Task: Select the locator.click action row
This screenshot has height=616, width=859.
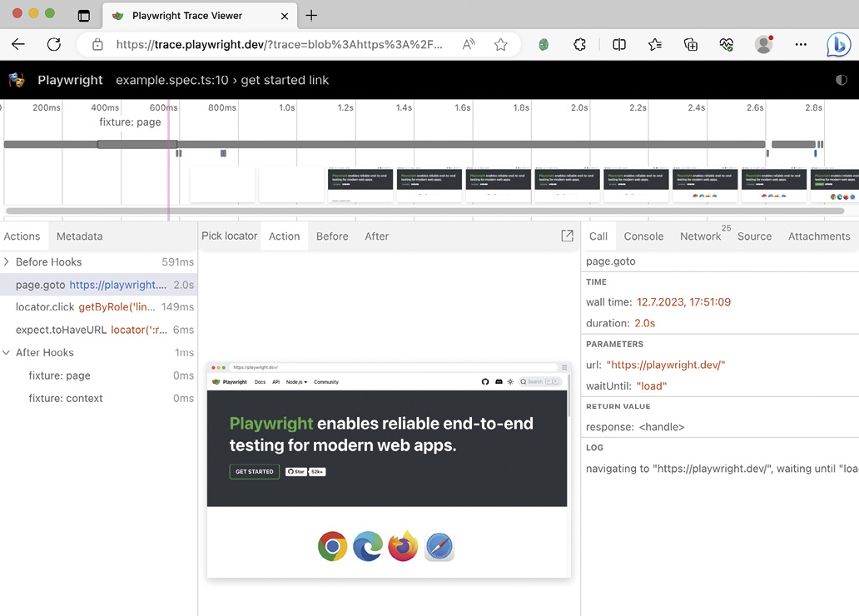Action: coord(98,307)
